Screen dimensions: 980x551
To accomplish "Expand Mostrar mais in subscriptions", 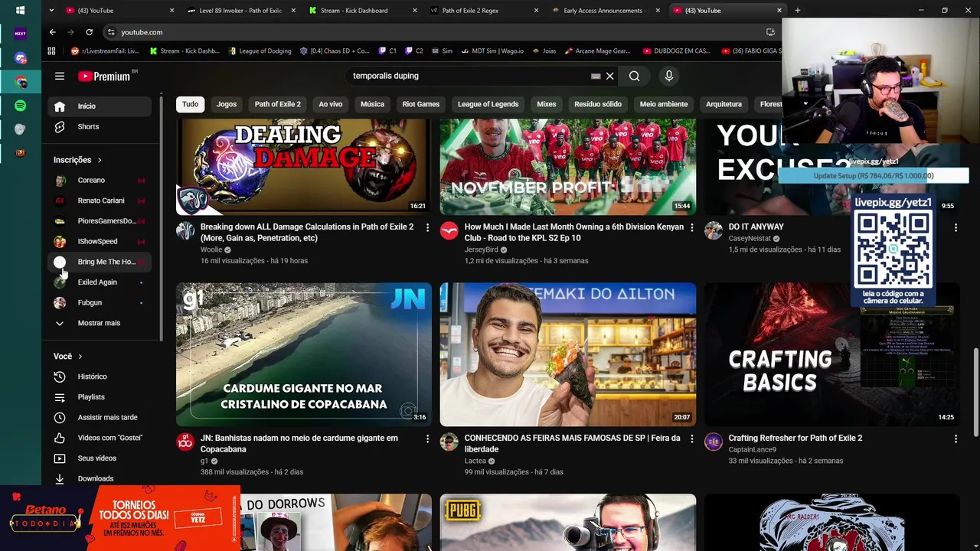I will click(99, 323).
